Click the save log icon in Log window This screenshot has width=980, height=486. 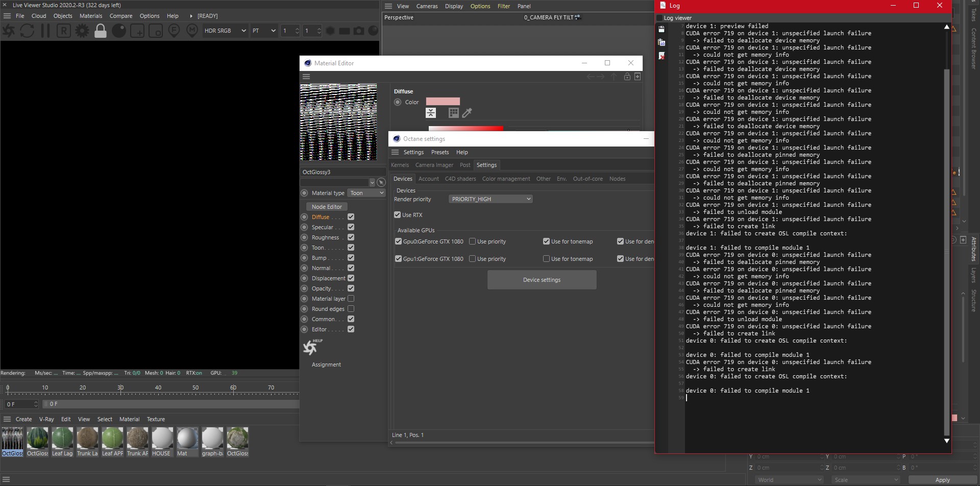click(x=661, y=29)
